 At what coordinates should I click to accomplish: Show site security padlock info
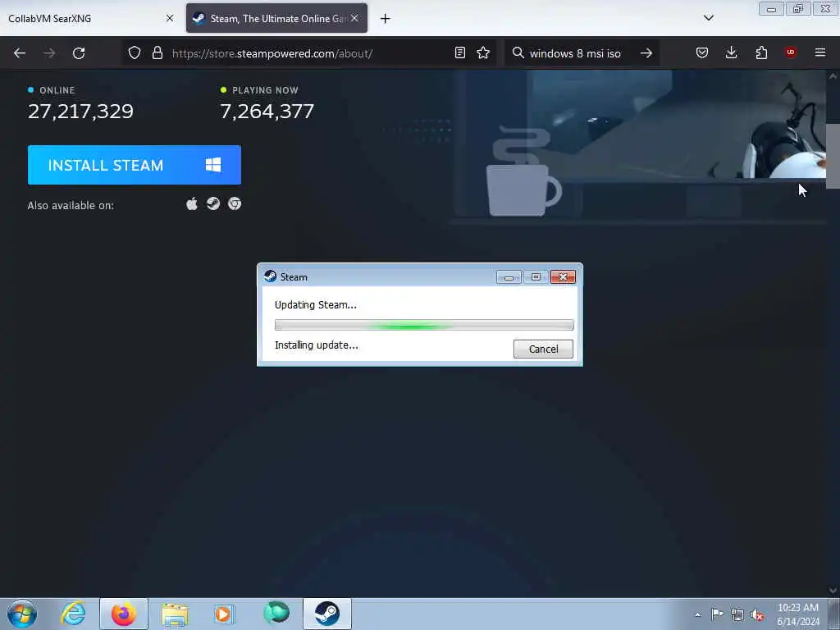pos(157,52)
